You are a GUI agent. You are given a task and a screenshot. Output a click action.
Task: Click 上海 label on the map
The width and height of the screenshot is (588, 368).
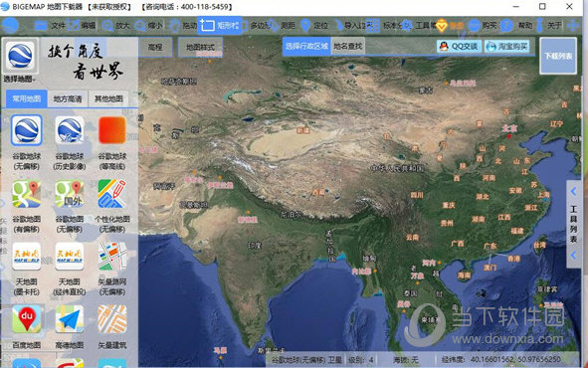click(x=543, y=195)
